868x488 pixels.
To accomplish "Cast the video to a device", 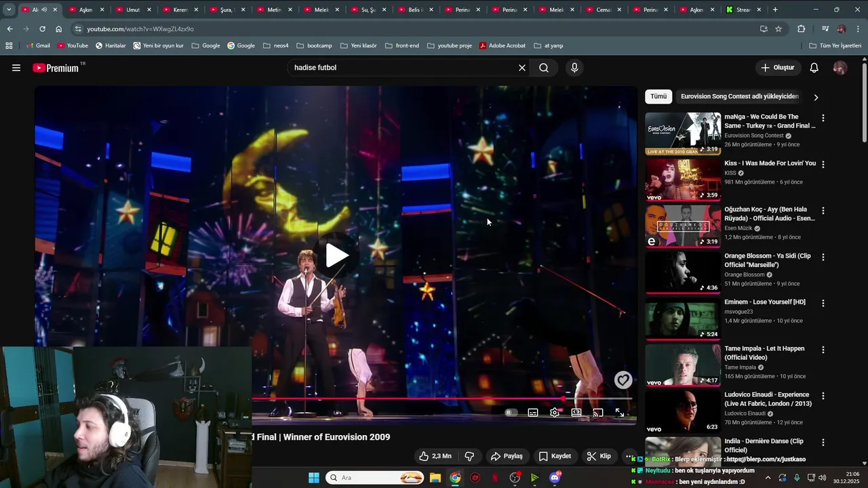I will pyautogui.click(x=597, y=412).
